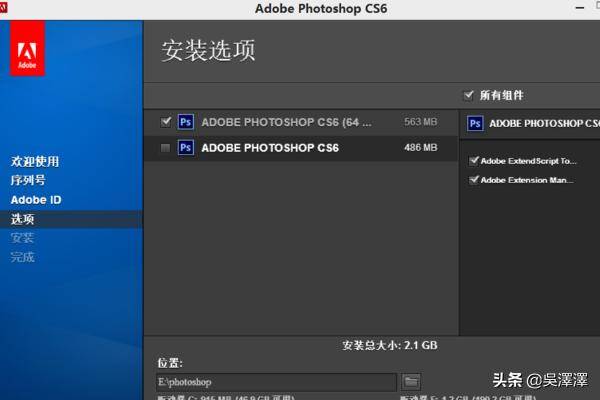This screenshot has width=600, height=400.
Task: Click the Ps icon for Photoshop CS6 64-bit
Action: 185,122
